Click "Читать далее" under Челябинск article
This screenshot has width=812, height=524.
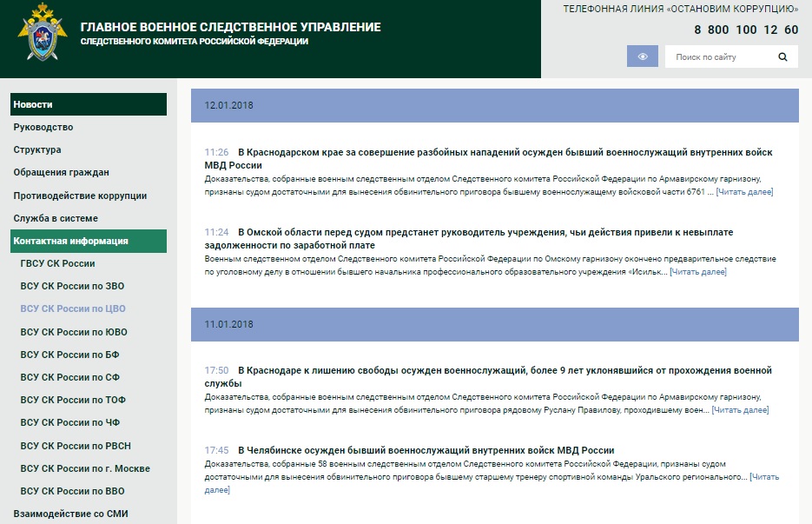point(764,477)
